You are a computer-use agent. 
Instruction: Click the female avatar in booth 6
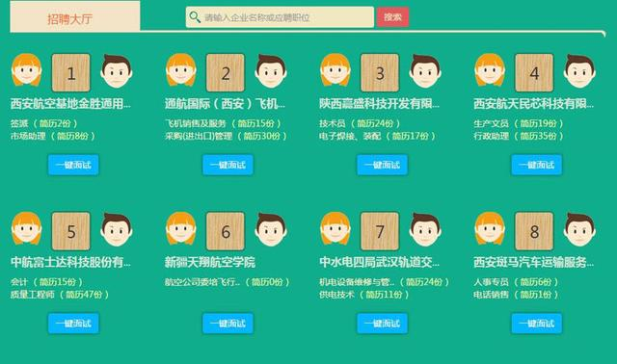(181, 229)
